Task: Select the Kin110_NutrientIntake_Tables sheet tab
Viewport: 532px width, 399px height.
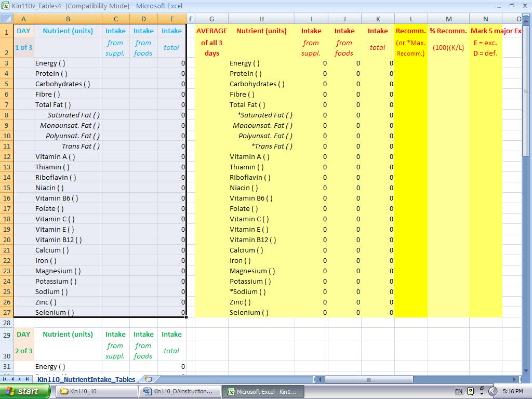Action: coord(86,379)
